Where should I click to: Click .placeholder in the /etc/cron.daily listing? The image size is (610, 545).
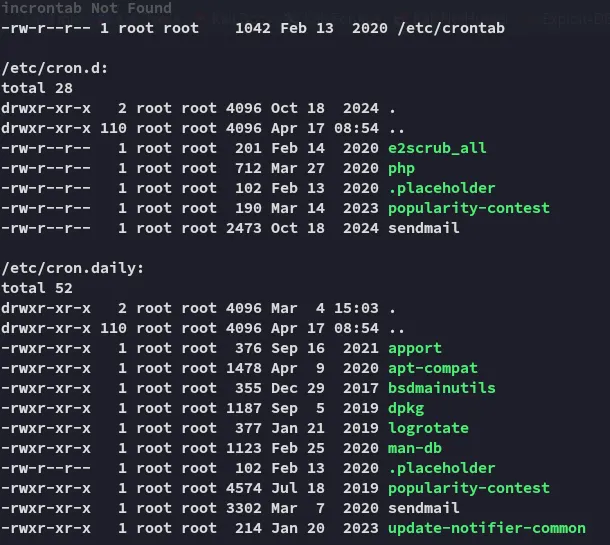(442, 468)
